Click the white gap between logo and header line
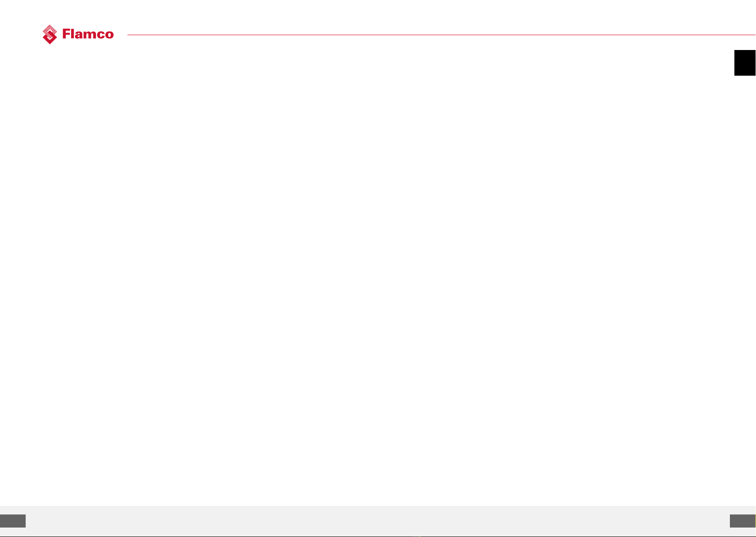 coord(121,35)
